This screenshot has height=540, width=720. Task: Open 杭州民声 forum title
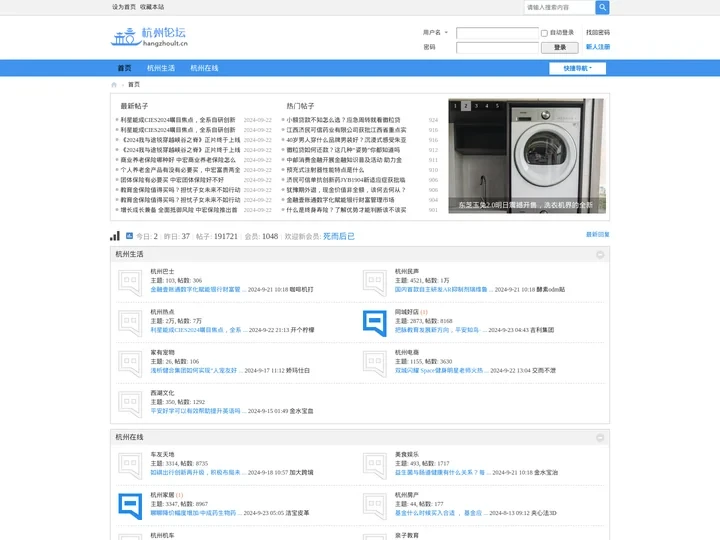coord(407,271)
